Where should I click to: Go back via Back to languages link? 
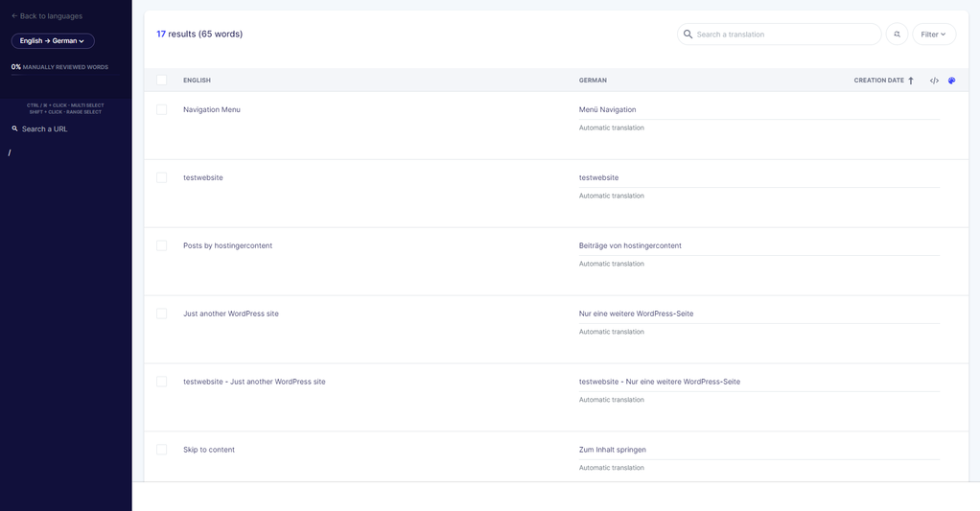[x=47, y=16]
